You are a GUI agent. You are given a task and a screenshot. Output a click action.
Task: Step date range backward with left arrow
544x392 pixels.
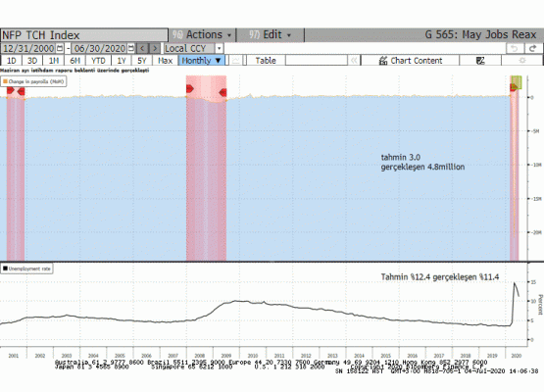click(x=142, y=48)
